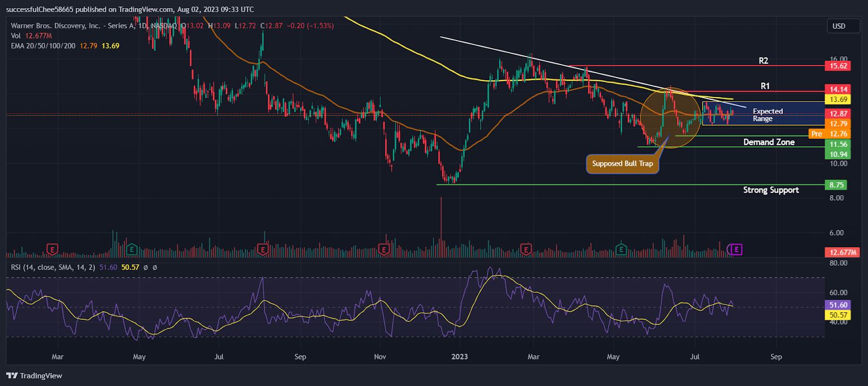Select the Supposed Bull Trap callout label
Screen dimensions: 868x386
tap(622, 164)
